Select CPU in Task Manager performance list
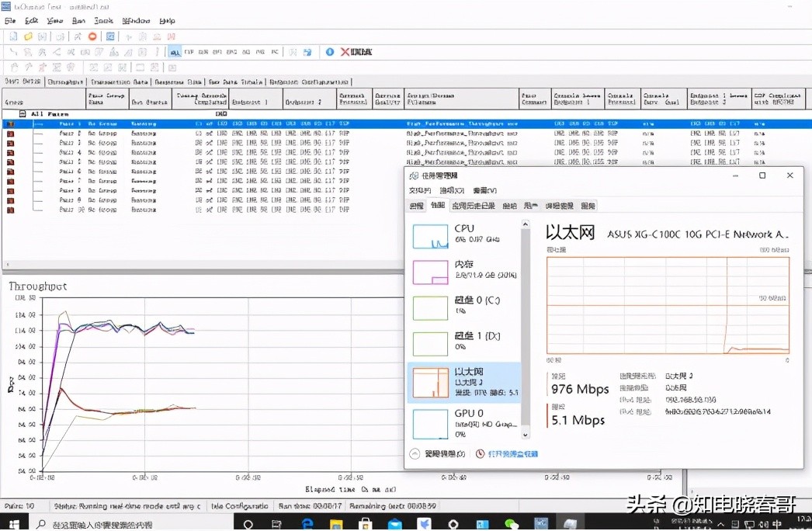Viewport: 812px width, 531px height. pos(464,235)
